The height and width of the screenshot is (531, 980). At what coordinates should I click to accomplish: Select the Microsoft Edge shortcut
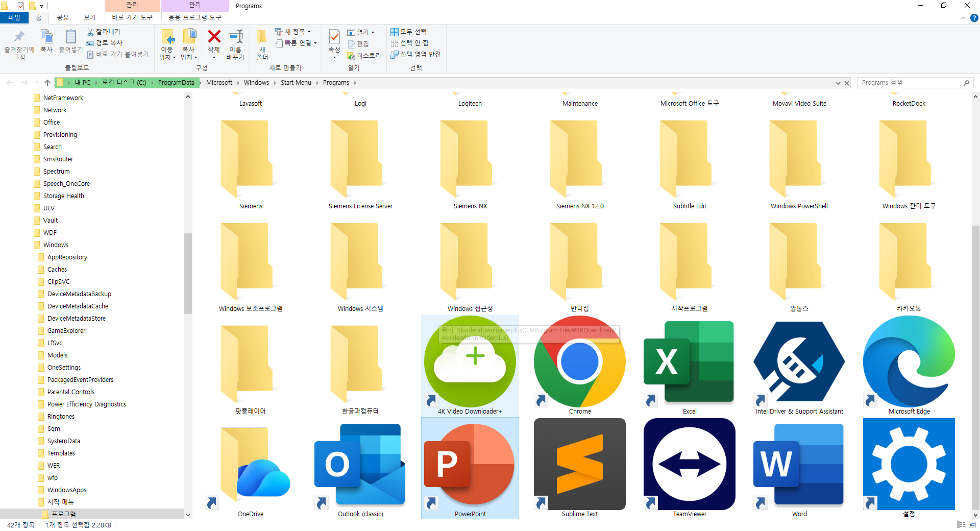pos(909,361)
